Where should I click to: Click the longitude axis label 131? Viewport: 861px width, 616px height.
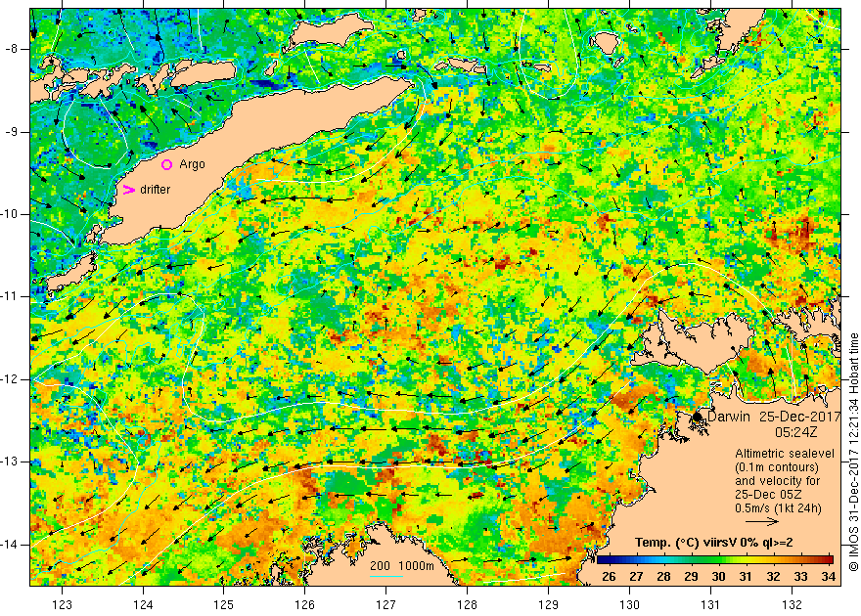710,605
